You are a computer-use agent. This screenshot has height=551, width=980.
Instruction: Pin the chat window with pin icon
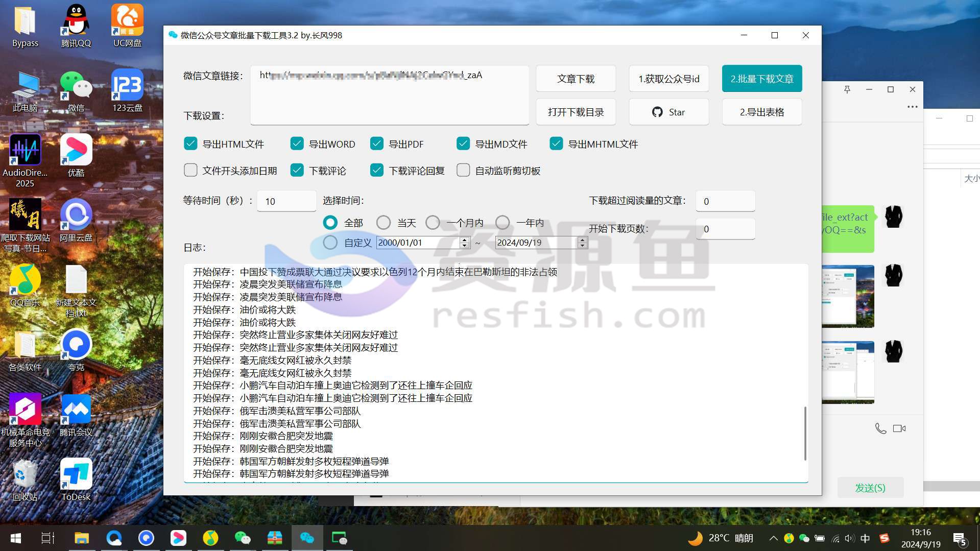847,89
